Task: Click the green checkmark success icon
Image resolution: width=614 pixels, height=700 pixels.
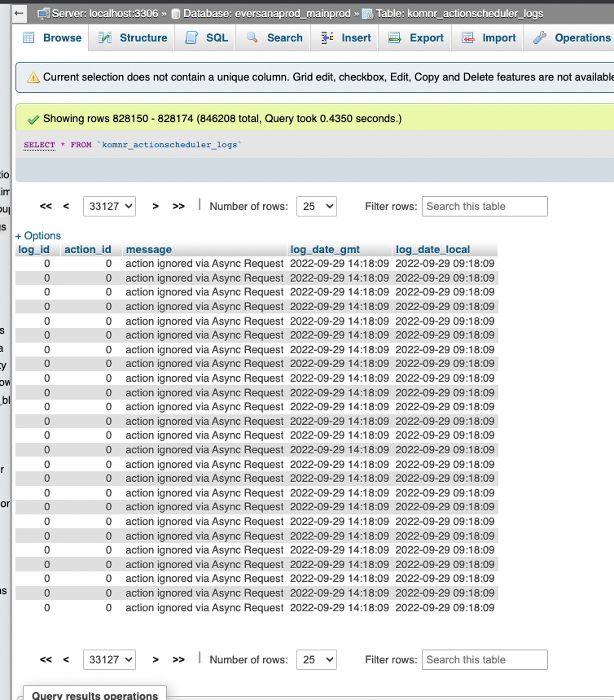Action: (x=33, y=119)
